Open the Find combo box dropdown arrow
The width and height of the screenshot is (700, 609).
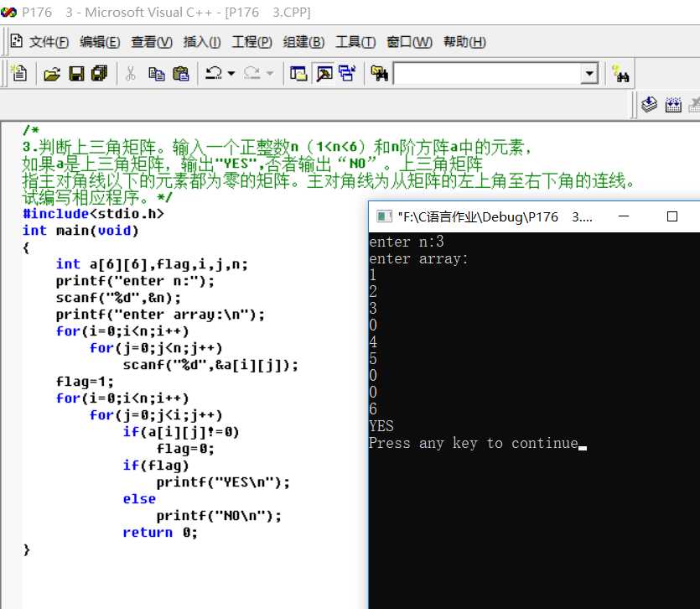click(x=589, y=73)
